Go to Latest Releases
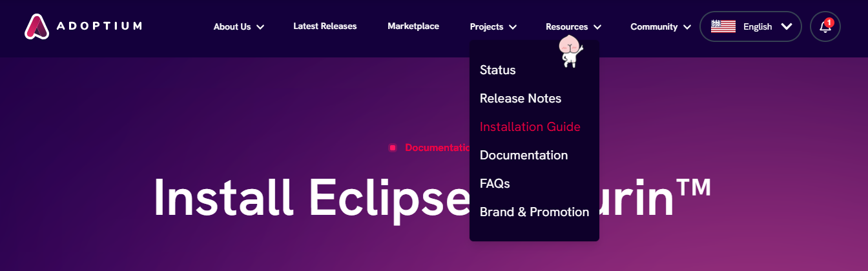868x271 pixels. click(325, 26)
